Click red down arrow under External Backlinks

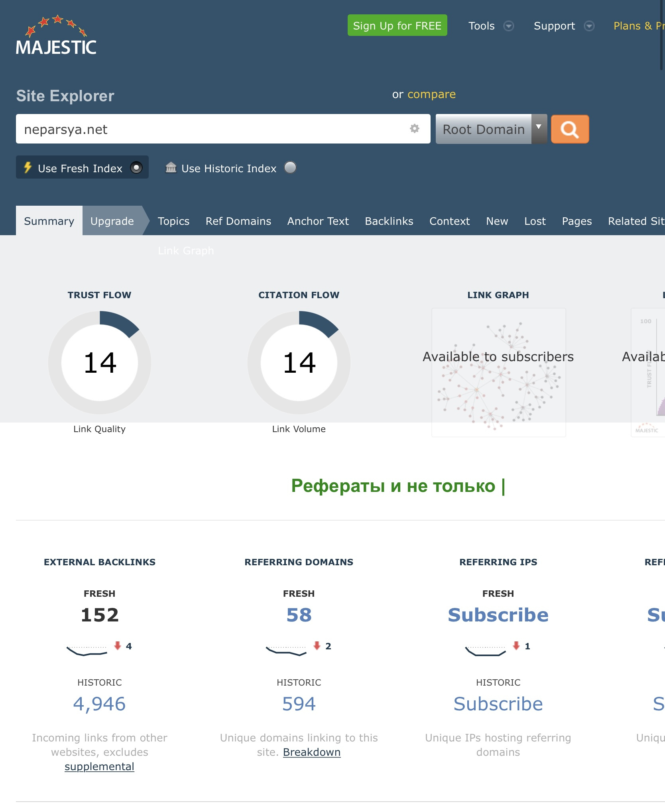click(x=118, y=645)
